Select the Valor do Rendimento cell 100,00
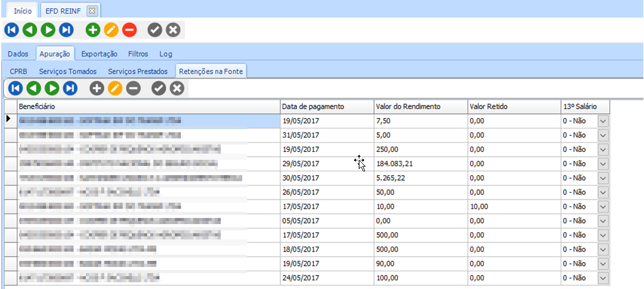The image size is (644, 289). [x=421, y=278]
